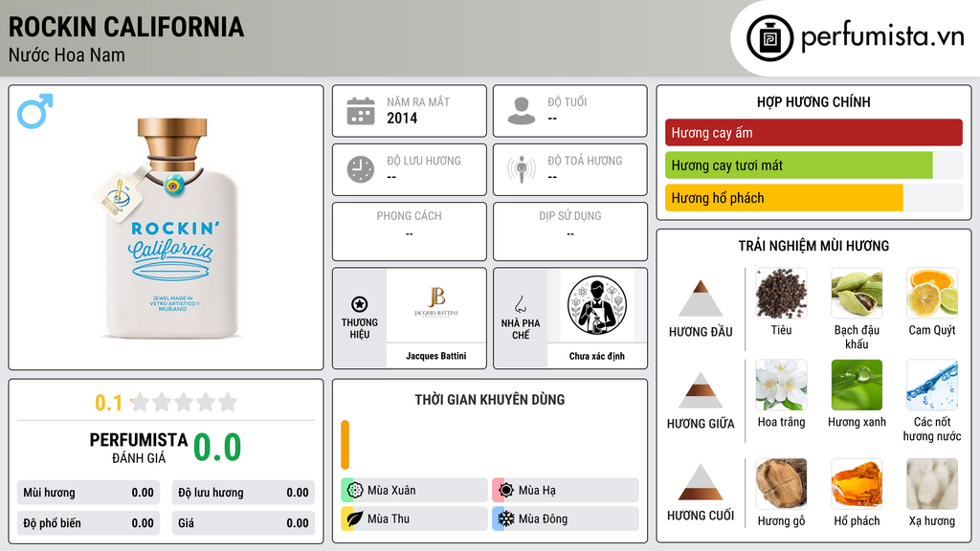
Task: Click the nose icon above Nhà pha chế
Action: coord(520,304)
